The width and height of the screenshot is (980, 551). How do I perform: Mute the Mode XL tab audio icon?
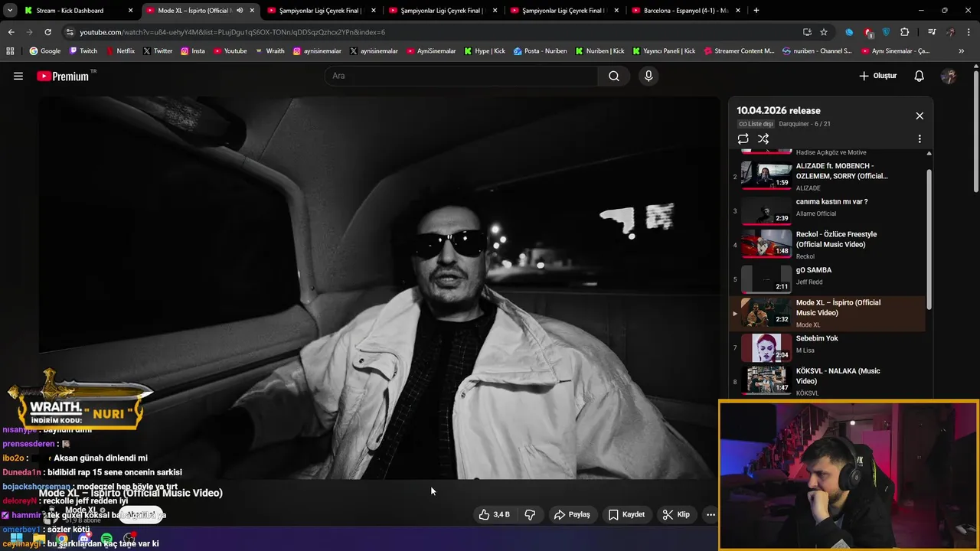[x=240, y=11]
